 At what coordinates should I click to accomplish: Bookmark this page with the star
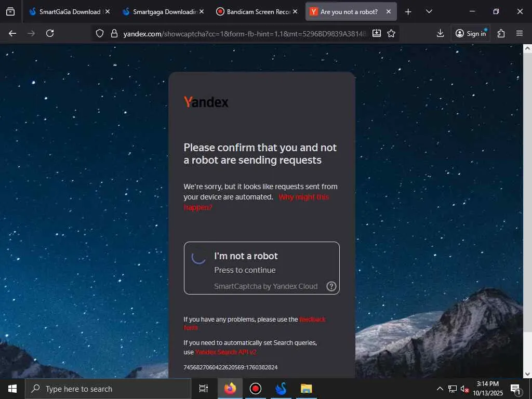click(391, 33)
